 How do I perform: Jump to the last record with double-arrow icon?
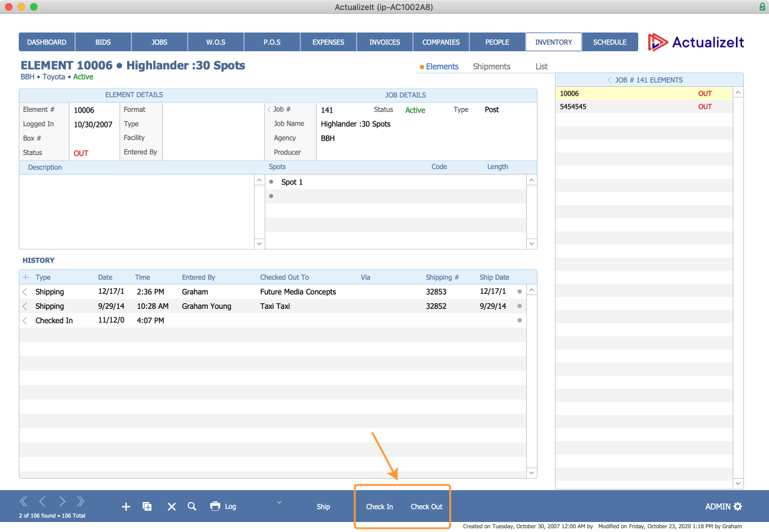coord(80,501)
